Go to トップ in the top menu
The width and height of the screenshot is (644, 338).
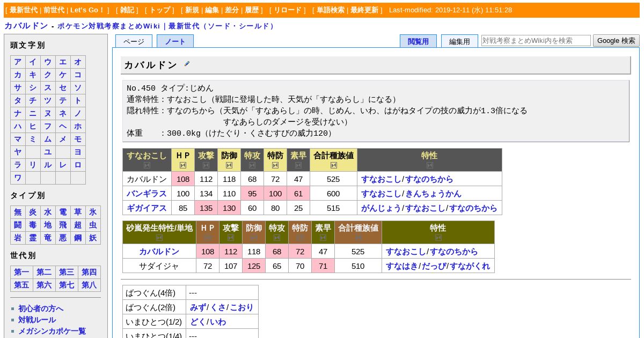tap(160, 10)
